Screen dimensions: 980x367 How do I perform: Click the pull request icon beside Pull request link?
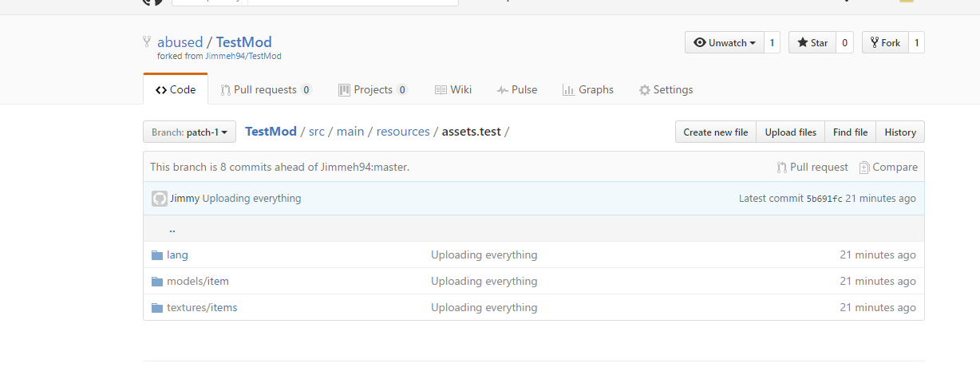pyautogui.click(x=781, y=168)
